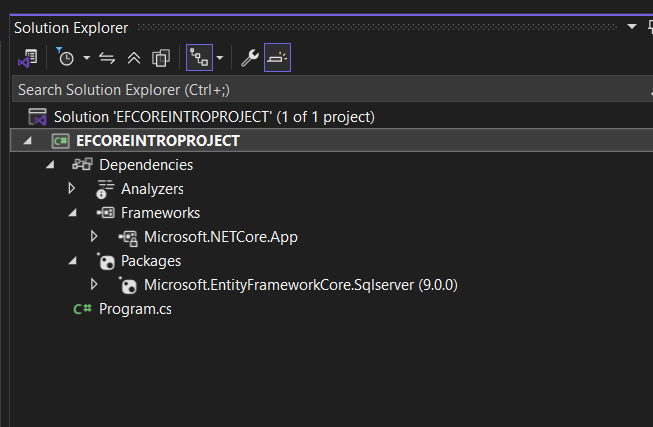Expand the Microsoft.NETCore.App framework node
Viewport: 653px width, 427px height.
[x=95, y=237]
